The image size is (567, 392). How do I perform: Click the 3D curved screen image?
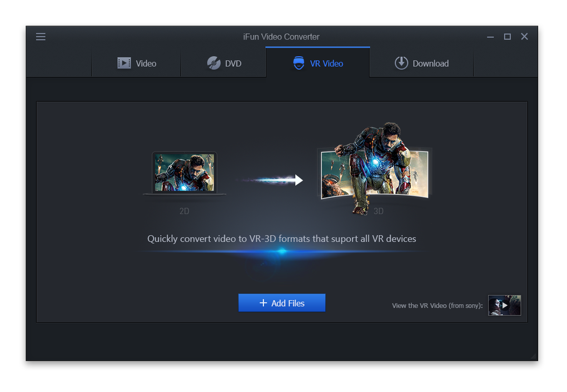375,168
